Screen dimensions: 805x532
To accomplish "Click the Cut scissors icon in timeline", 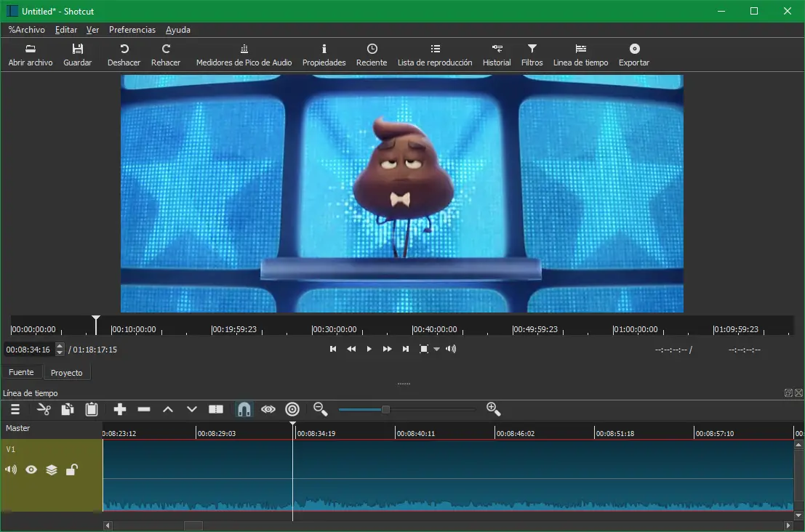I will [x=44, y=410].
